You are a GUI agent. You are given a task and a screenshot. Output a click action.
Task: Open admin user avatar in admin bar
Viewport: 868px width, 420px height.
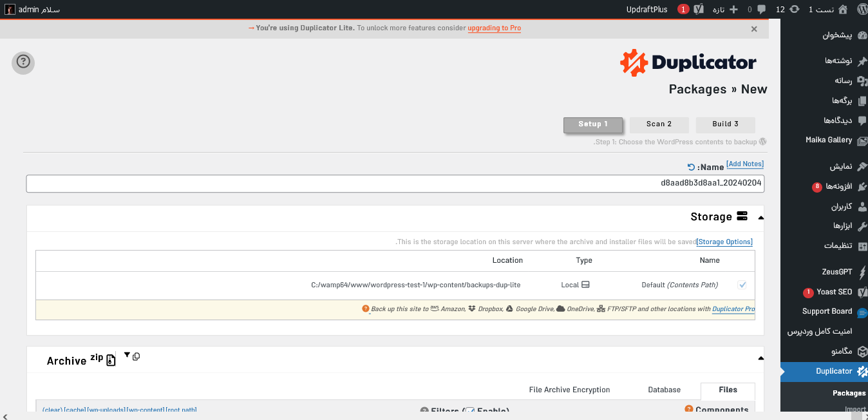[x=10, y=9]
